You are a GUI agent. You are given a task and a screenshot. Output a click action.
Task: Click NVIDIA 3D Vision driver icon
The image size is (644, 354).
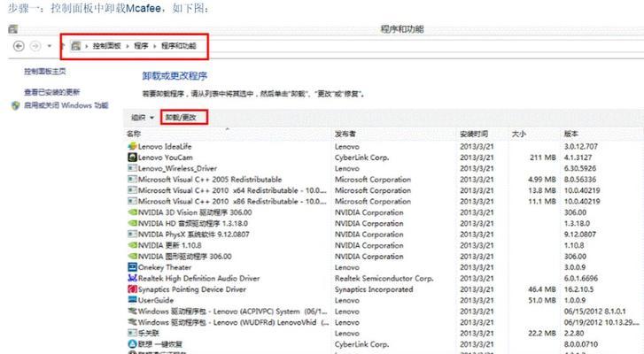132,212
